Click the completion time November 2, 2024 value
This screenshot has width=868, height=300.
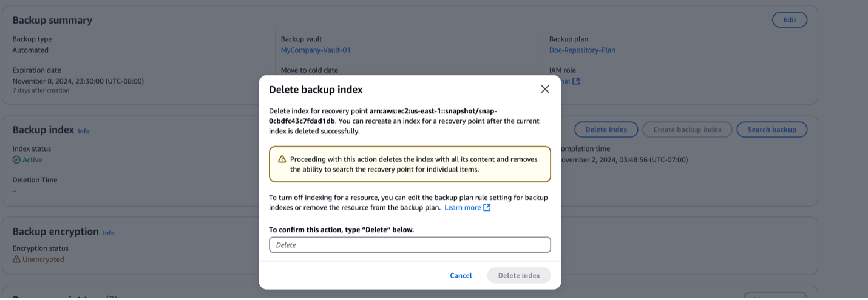click(x=623, y=160)
